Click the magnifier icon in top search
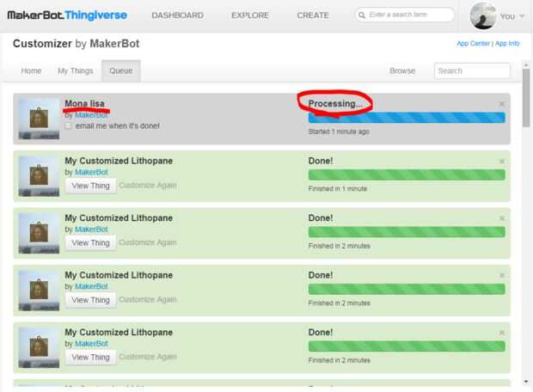The height and width of the screenshot is (392, 533). (x=362, y=15)
